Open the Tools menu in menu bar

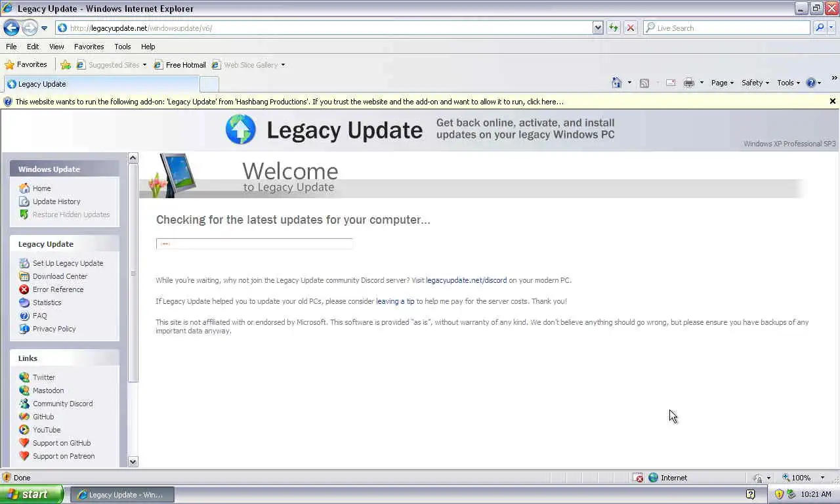point(122,47)
